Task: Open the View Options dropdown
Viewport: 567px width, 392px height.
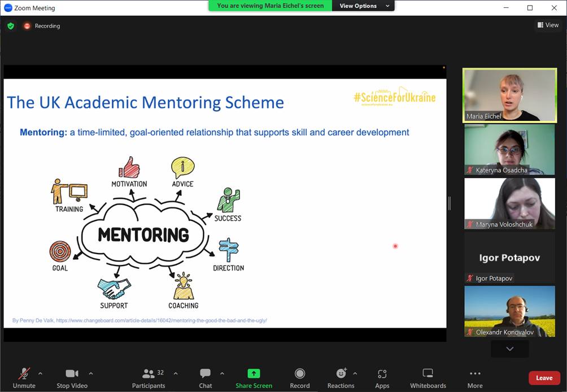Action: pos(364,6)
